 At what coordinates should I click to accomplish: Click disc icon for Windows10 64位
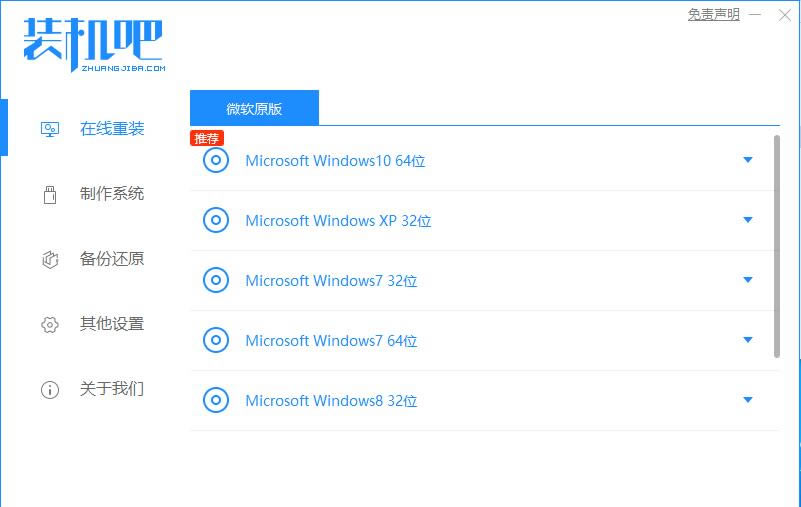216,160
